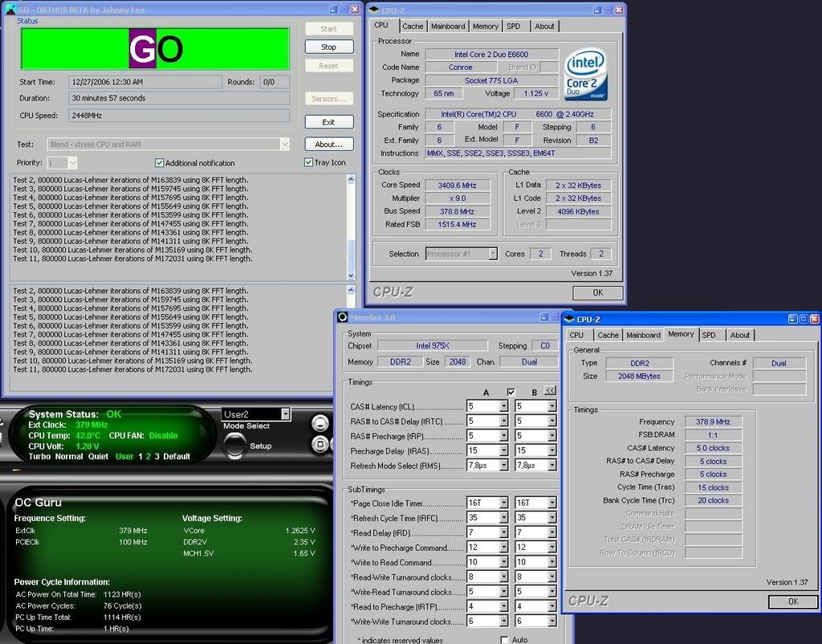
Task: Click the VCore value "1.2625 V" in OC Guru
Action: (x=300, y=531)
